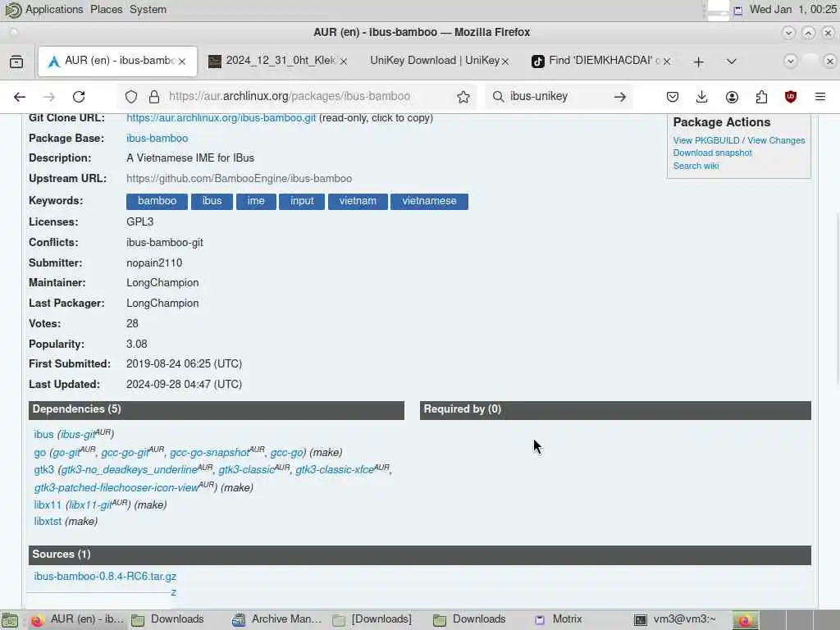Click the show desktop icon in taskbar

click(10, 620)
